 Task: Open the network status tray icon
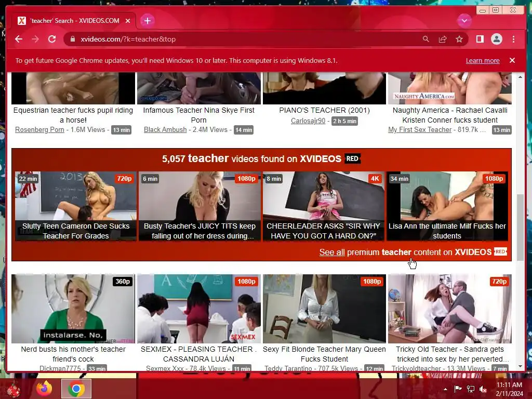pyautogui.click(x=471, y=389)
